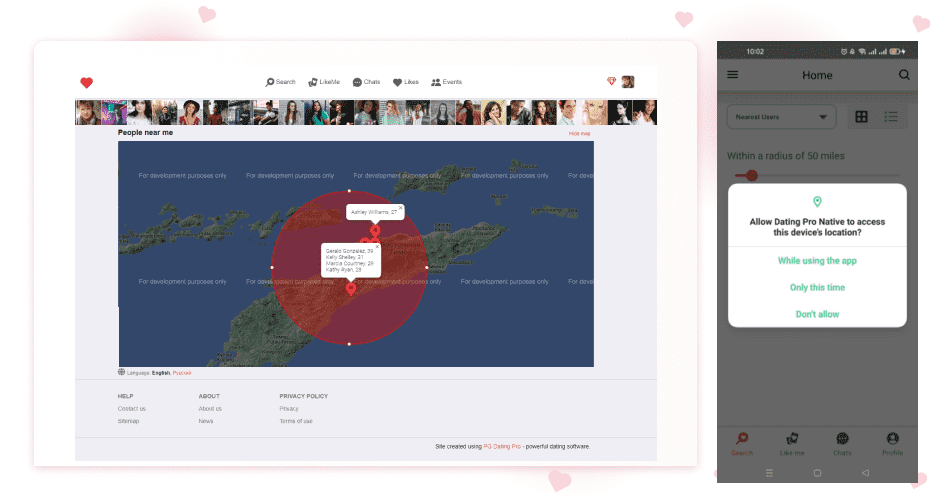This screenshot has height=500, width=940.
Task: Tap the search magnifier in mobile app header
Action: (904, 75)
